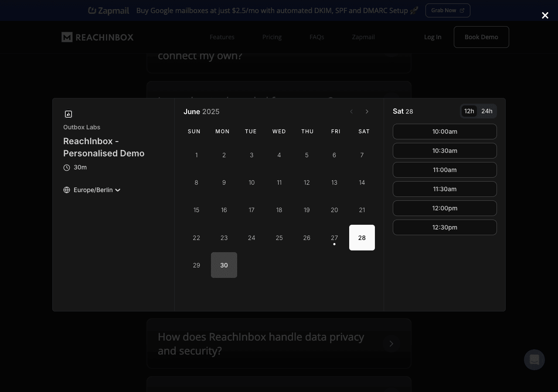Click June 26 on the calendar

[307, 238]
